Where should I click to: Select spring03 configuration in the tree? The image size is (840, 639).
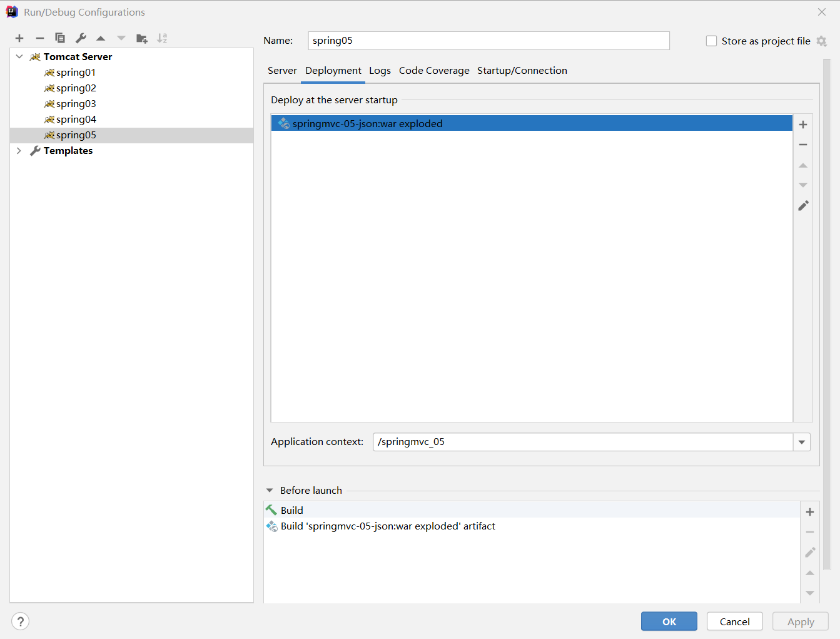[x=76, y=104]
